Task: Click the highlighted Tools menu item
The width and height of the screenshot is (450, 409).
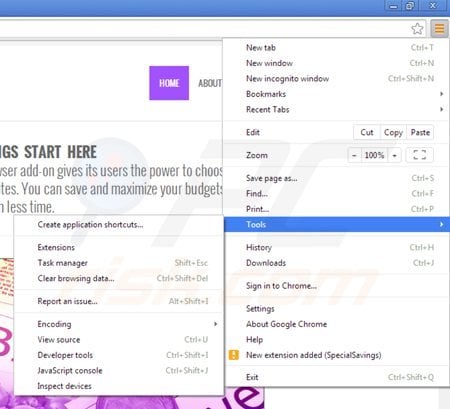Action: [337, 224]
